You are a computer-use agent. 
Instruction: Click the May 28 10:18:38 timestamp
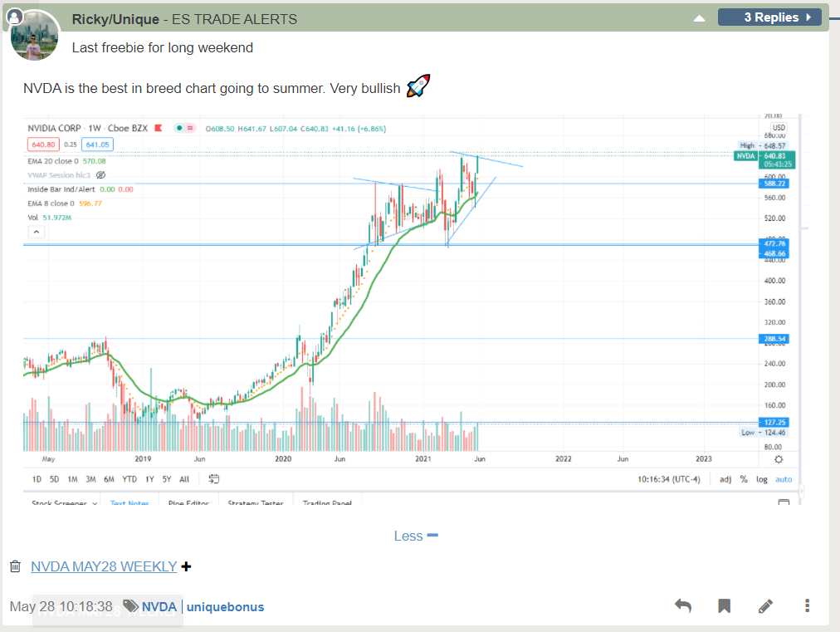[x=61, y=606]
